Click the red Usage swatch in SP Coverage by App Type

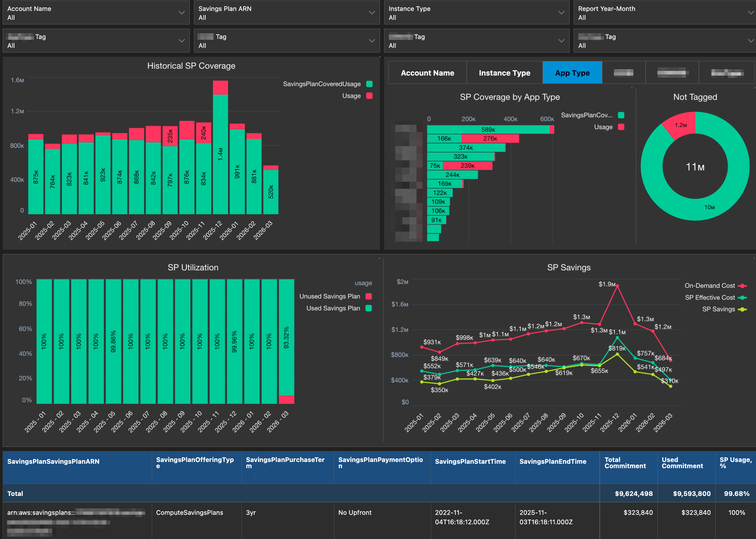pos(621,127)
